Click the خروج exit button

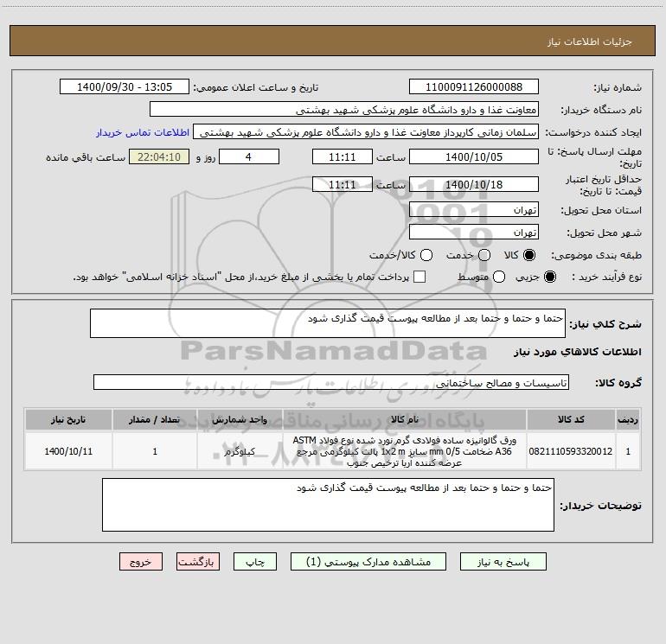(x=141, y=562)
